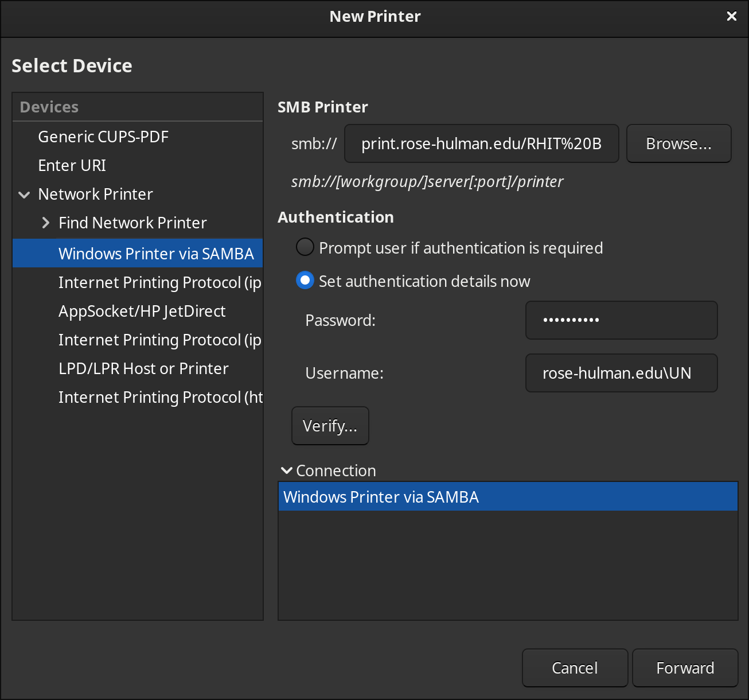Image resolution: width=749 pixels, height=700 pixels.
Task: Click the Cancel button
Action: (575, 668)
